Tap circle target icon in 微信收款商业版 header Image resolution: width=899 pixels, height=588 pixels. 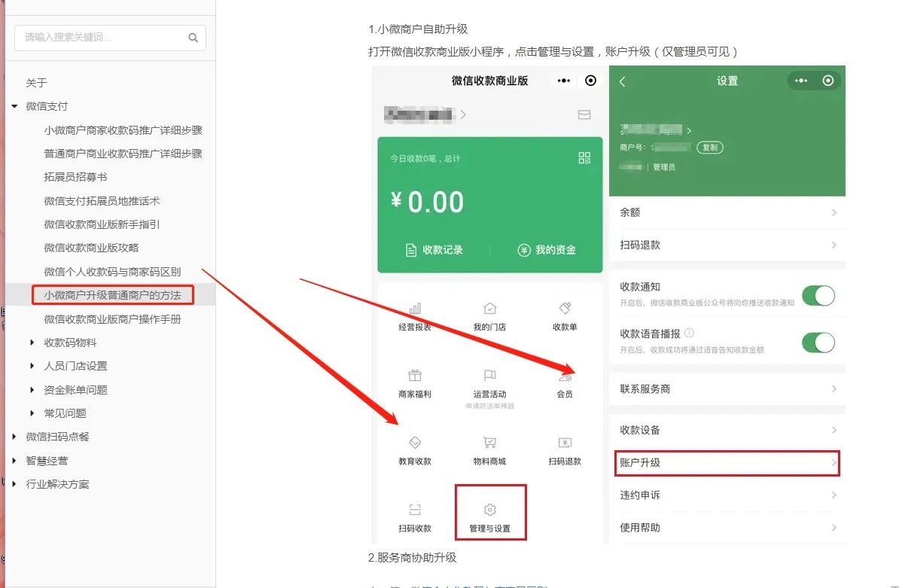[590, 81]
